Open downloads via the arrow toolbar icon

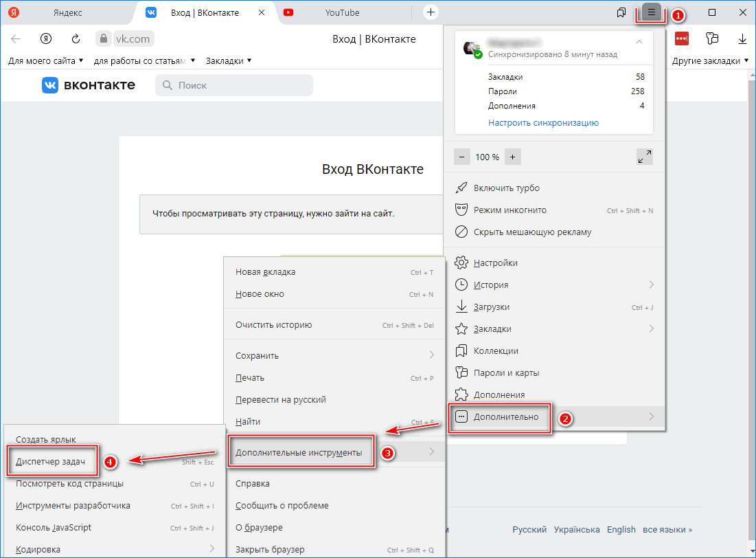click(x=742, y=39)
